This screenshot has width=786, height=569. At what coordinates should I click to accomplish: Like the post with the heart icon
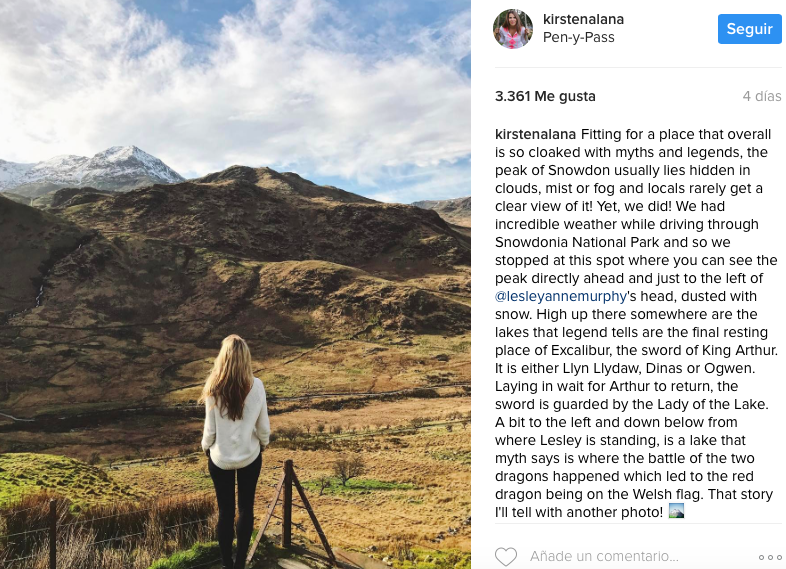tap(506, 556)
